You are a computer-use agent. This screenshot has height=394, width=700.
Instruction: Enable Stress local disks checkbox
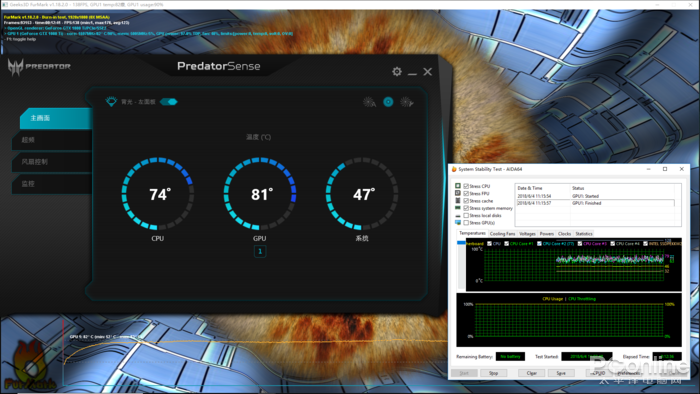click(x=466, y=216)
